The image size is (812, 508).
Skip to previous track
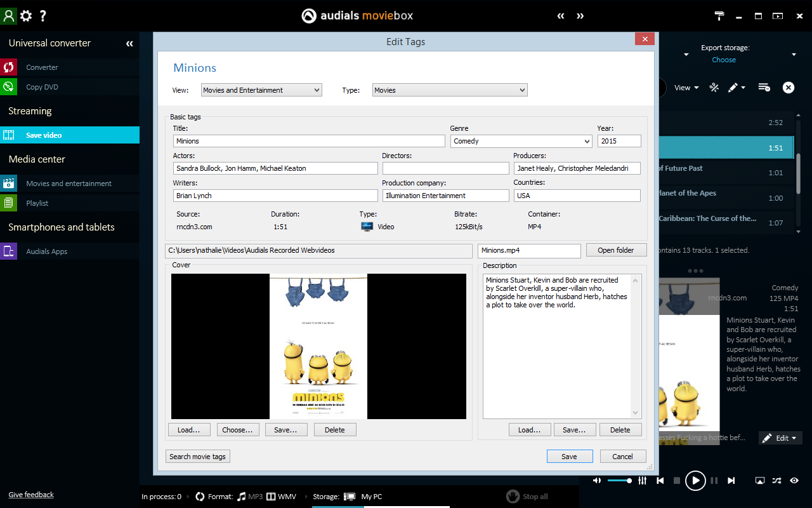[x=660, y=481]
